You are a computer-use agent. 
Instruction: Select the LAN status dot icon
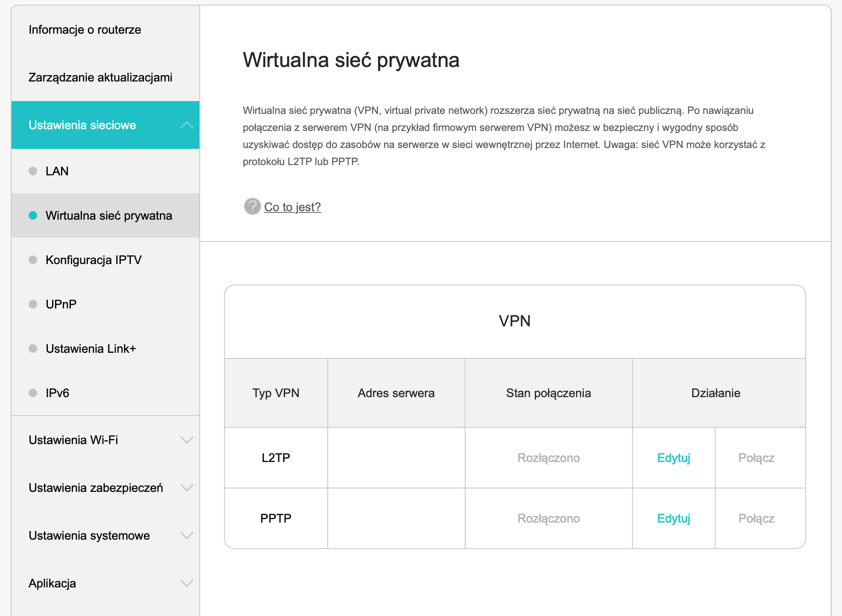point(33,171)
